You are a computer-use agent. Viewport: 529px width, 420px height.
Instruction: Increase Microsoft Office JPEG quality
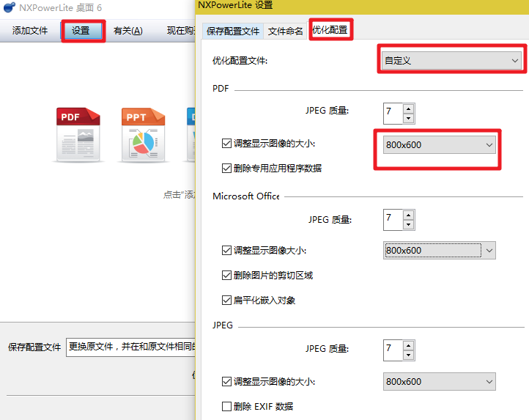409,215
